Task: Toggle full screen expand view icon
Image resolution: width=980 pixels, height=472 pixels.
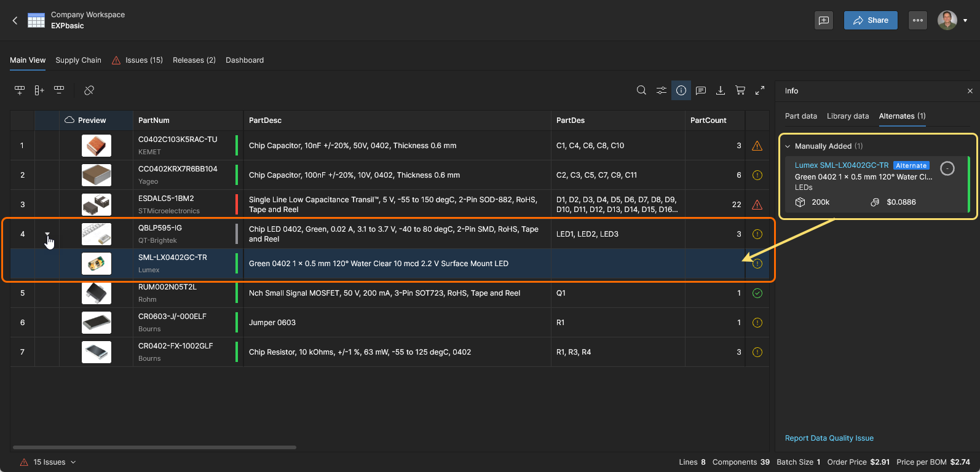Action: pyautogui.click(x=760, y=90)
